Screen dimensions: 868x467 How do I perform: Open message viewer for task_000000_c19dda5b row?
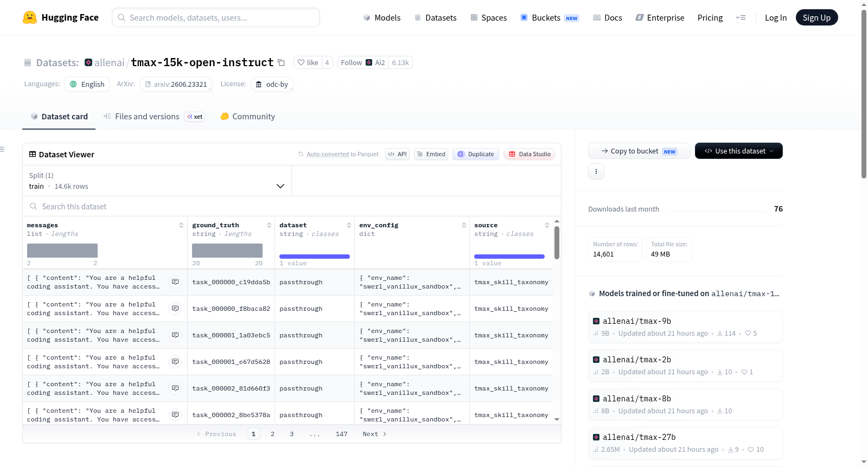point(175,282)
